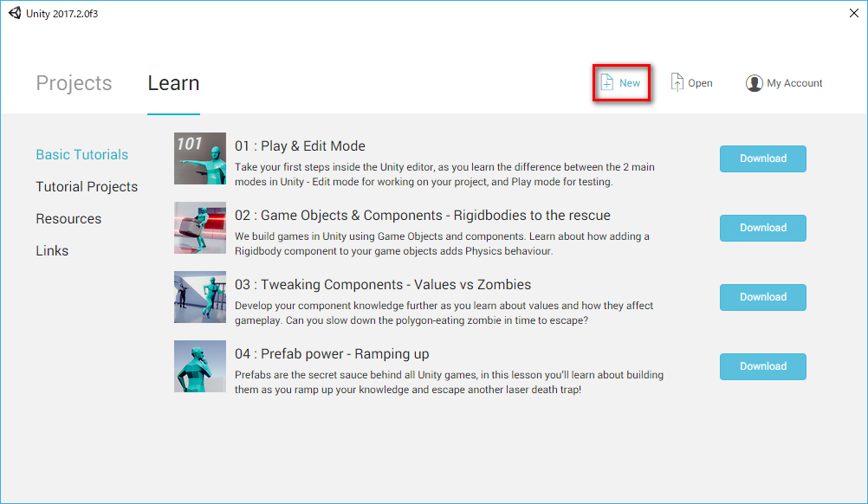The height and width of the screenshot is (504, 868).
Task: Click the 'New' text label
Action: pyautogui.click(x=630, y=83)
